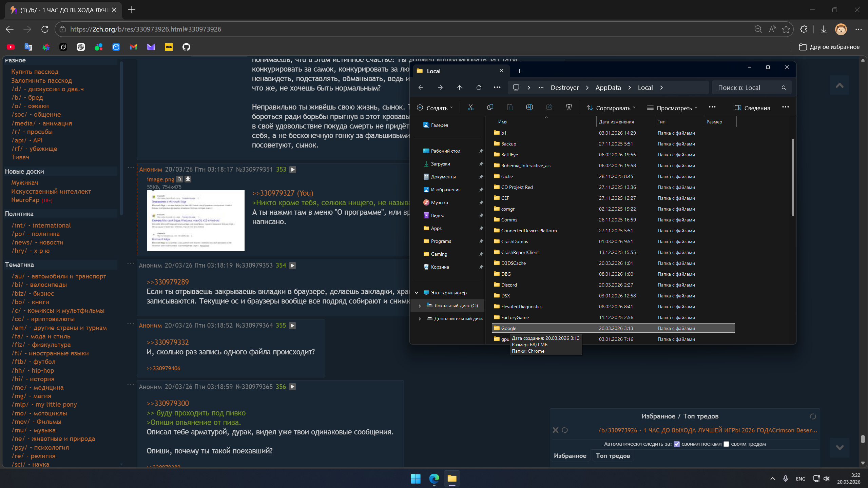868x488 pixels.
Task: Open the Просмотреть dropdown menu
Action: click(x=672, y=108)
